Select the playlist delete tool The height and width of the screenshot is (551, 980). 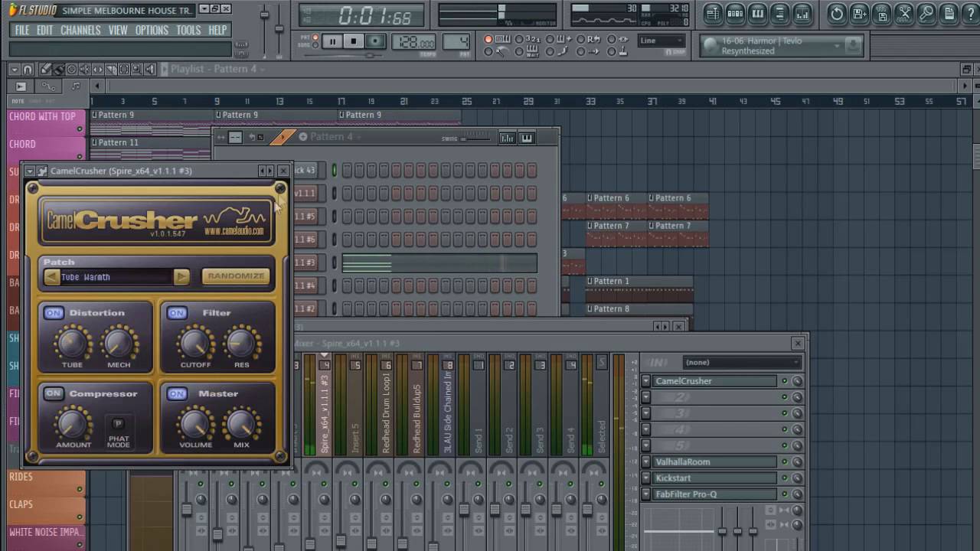pos(71,70)
